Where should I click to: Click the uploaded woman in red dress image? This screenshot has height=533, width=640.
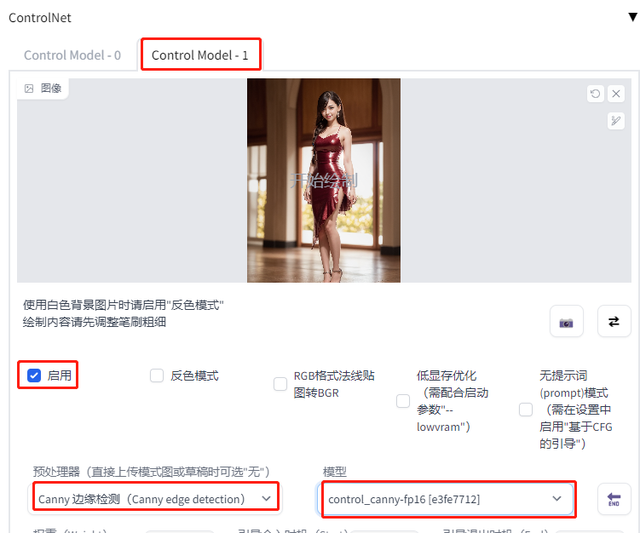[323, 180]
